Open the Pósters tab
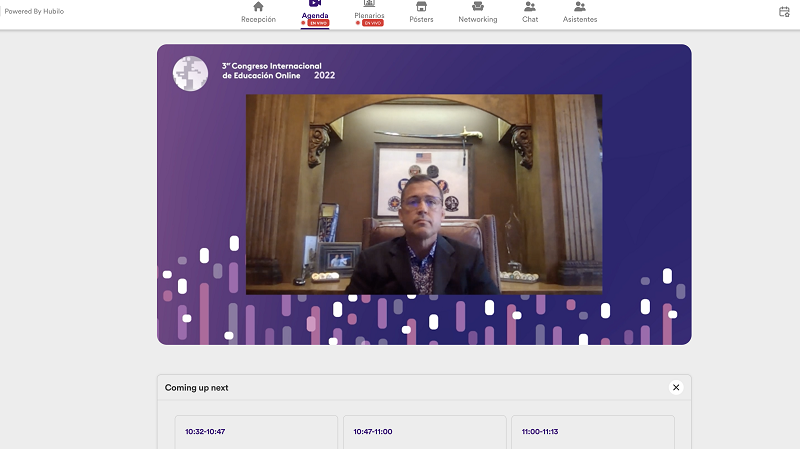Image resolution: width=800 pixels, height=449 pixels. click(x=421, y=13)
